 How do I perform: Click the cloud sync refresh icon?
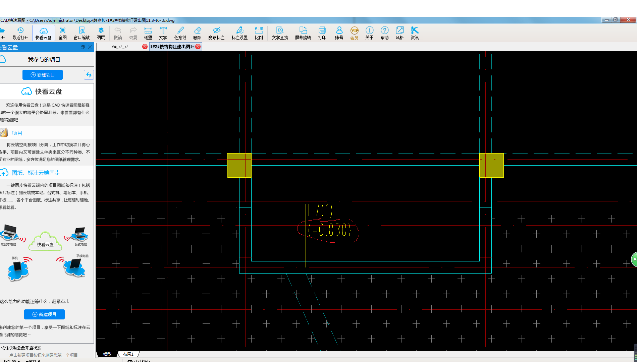89,75
